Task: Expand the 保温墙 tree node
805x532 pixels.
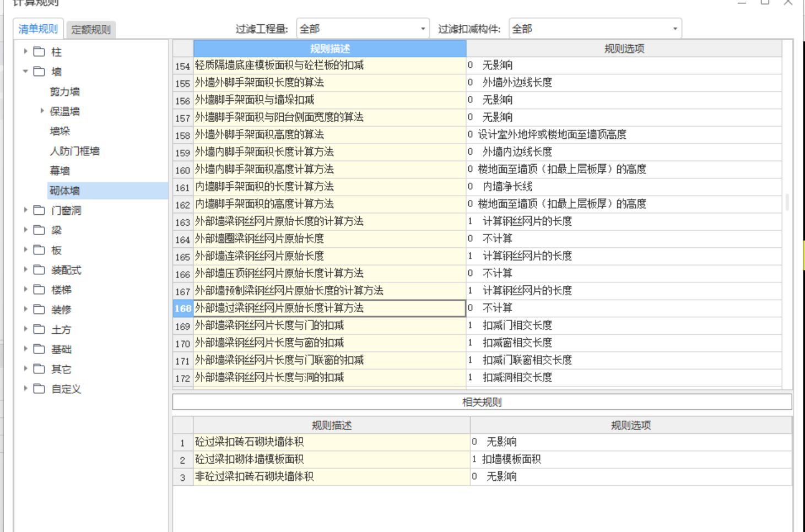Action: [x=42, y=111]
